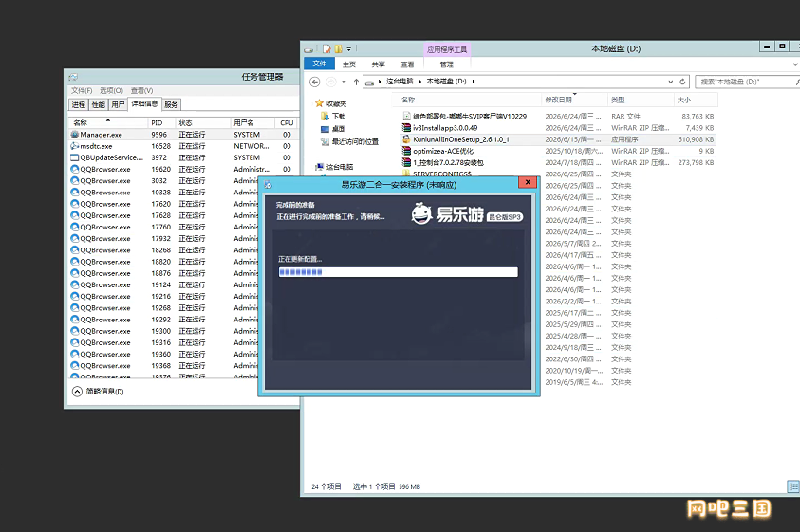Select the iv3Installapp3.0.0.49 archive
The width and height of the screenshot is (800, 532).
558,128
